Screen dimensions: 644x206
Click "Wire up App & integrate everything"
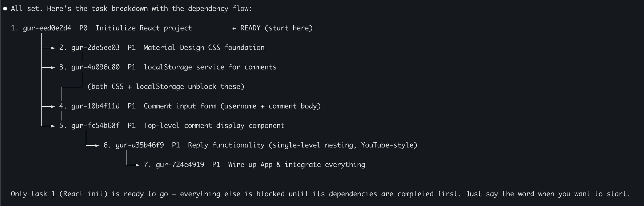[x=296, y=165]
